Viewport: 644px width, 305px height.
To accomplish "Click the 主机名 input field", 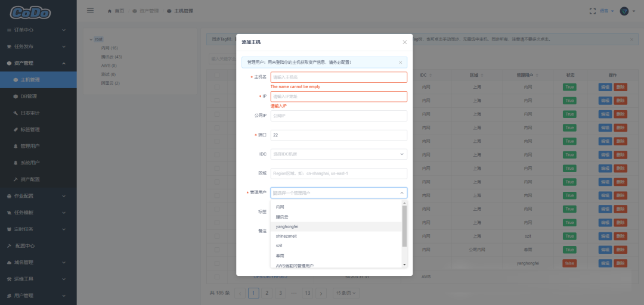I will [x=338, y=77].
